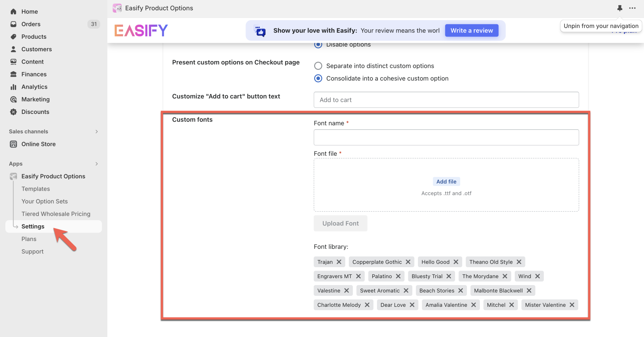This screenshot has width=644, height=337.
Task: Remove the Trajan font from library
Action: pos(339,262)
